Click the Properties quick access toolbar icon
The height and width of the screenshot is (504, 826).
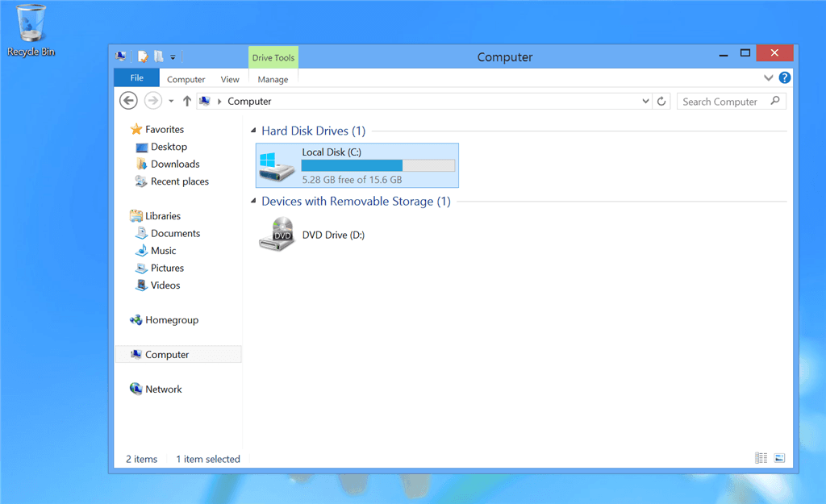coord(143,56)
